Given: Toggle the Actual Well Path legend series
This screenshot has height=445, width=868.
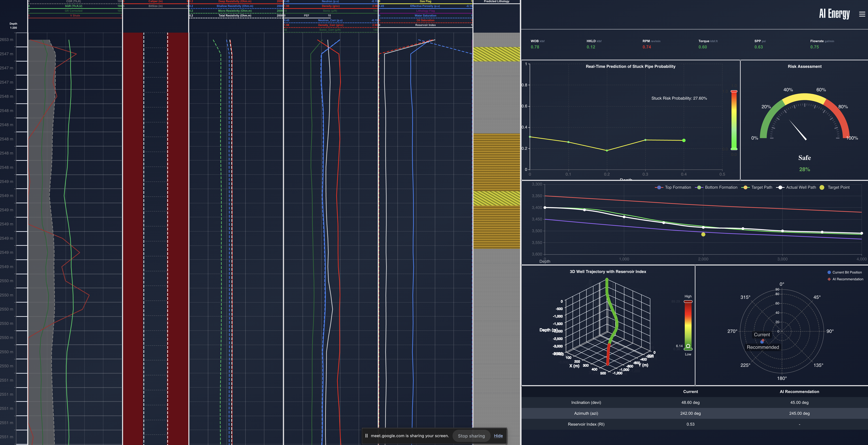Looking at the screenshot, I should click(796, 187).
